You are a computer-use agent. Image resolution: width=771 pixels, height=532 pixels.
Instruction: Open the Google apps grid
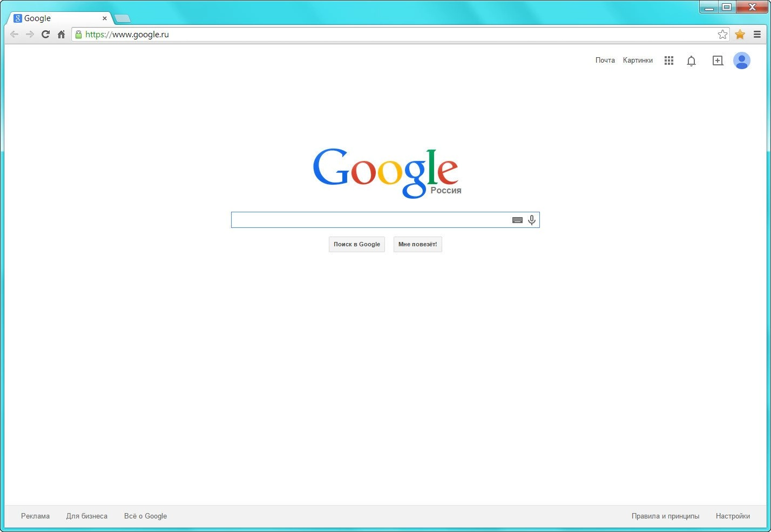669,60
